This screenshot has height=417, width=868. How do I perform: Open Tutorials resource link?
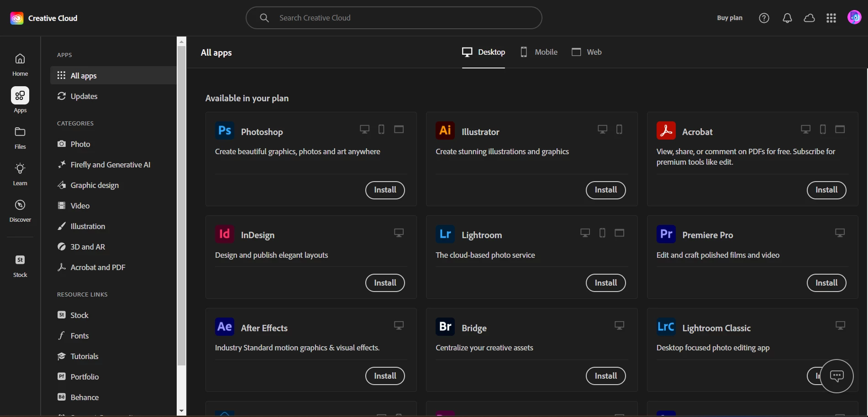click(x=113, y=356)
